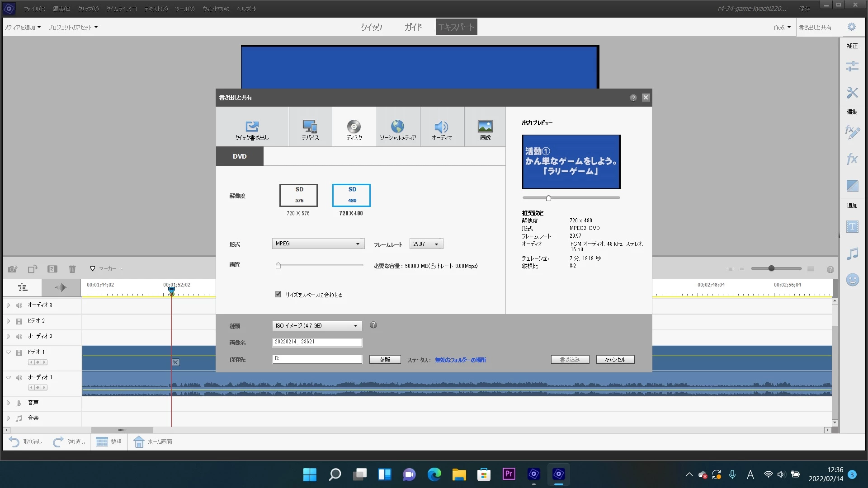Open the タイムライン menu

point(122,9)
